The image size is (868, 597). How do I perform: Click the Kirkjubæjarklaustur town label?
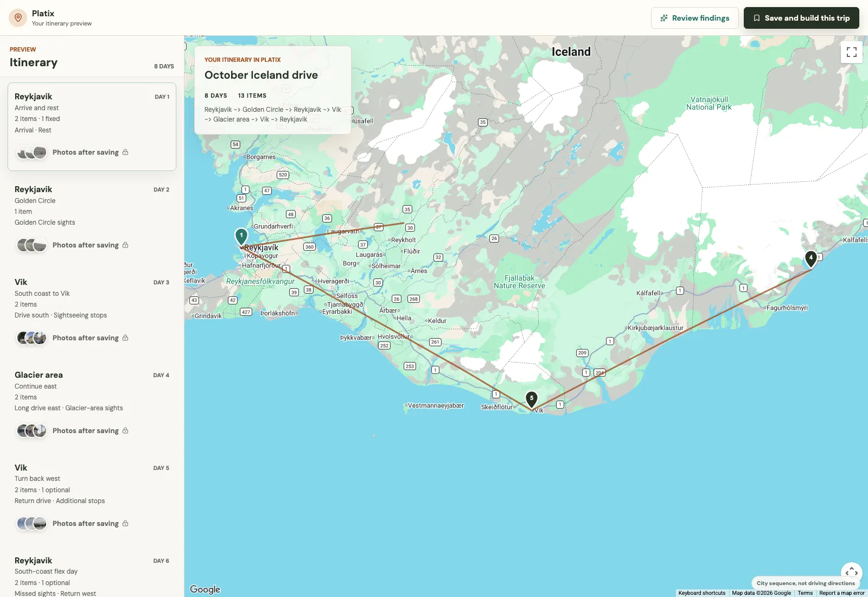click(655, 328)
